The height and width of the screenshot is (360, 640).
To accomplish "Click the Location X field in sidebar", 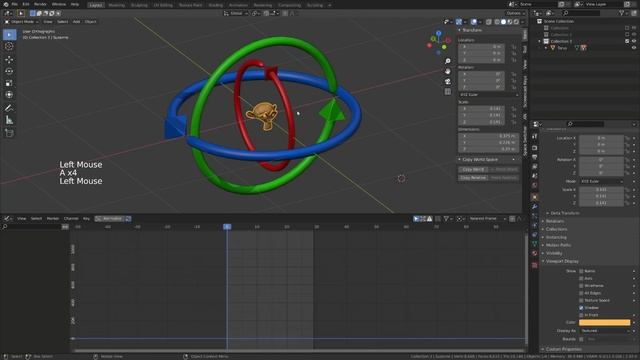I will tap(482, 47).
